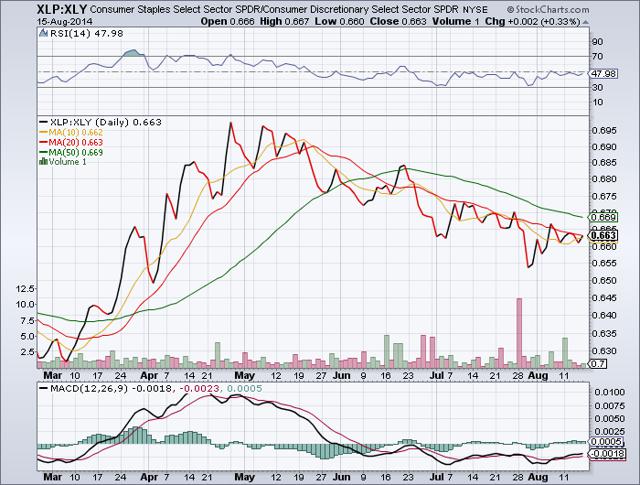Click the green 0.669 tag on the price axis

(604, 217)
